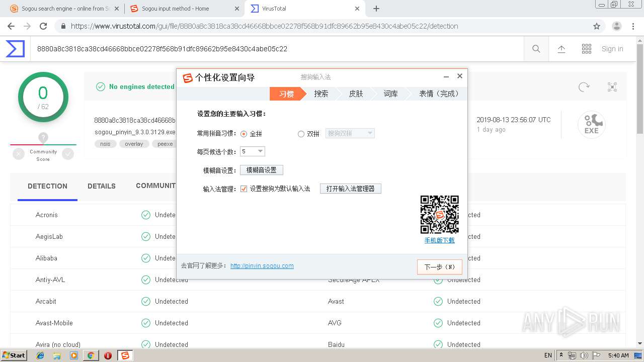
Task: Click the volume speaker tray icon
Action: (x=584, y=355)
